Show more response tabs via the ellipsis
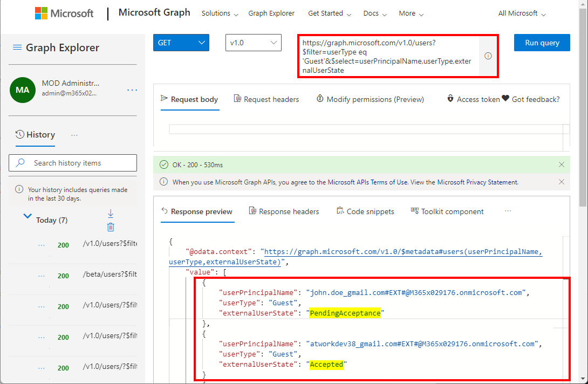The height and width of the screenshot is (384, 588). coord(508,211)
